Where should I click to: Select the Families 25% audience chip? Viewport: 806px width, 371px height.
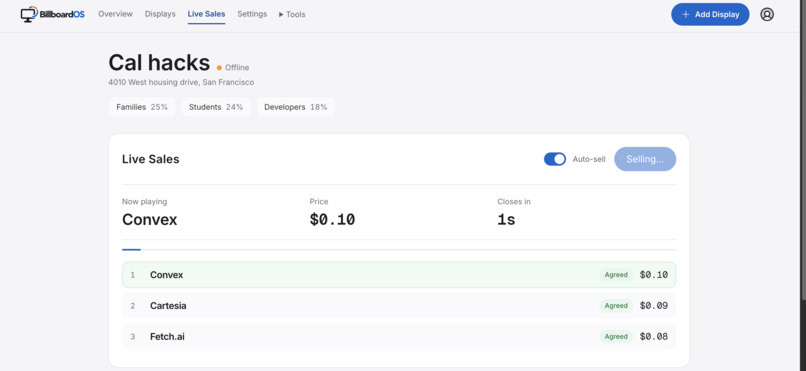142,107
